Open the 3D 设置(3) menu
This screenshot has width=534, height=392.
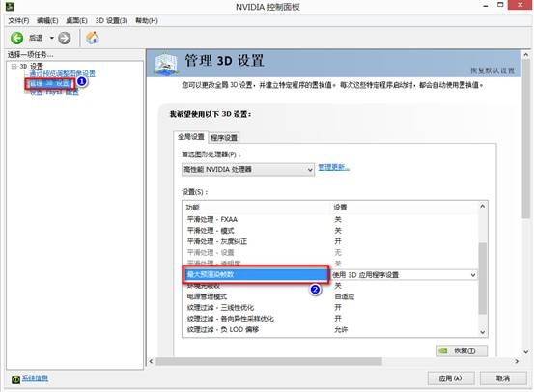click(x=111, y=21)
